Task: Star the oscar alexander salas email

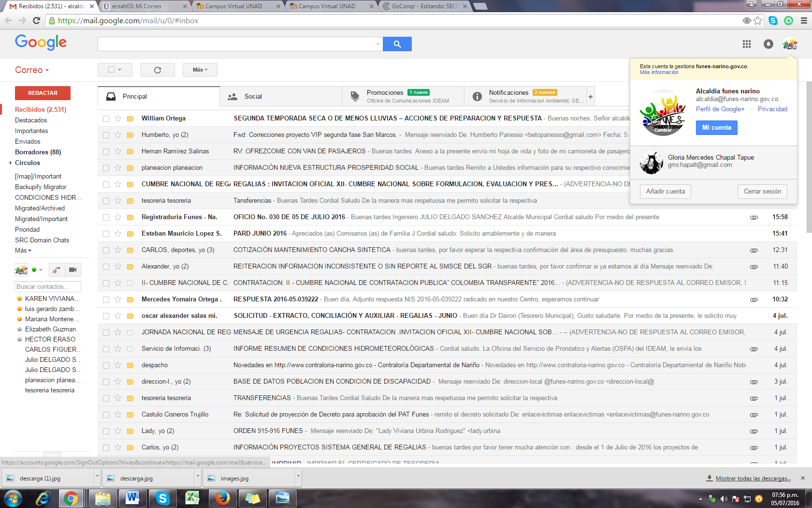Action: (118, 316)
